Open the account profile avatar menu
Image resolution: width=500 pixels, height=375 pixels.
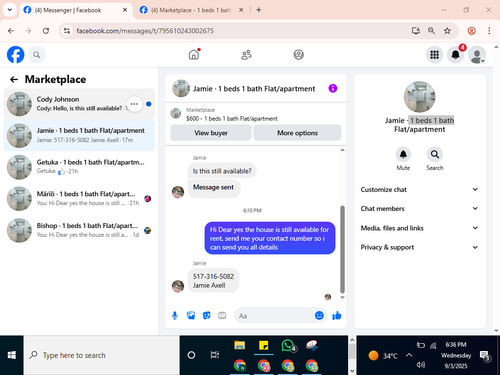tap(477, 55)
